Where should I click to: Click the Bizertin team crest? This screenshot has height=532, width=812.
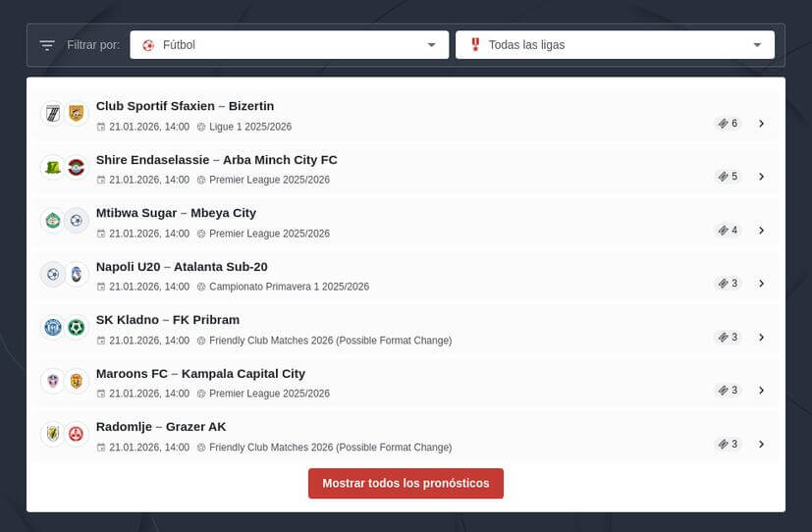[77, 114]
